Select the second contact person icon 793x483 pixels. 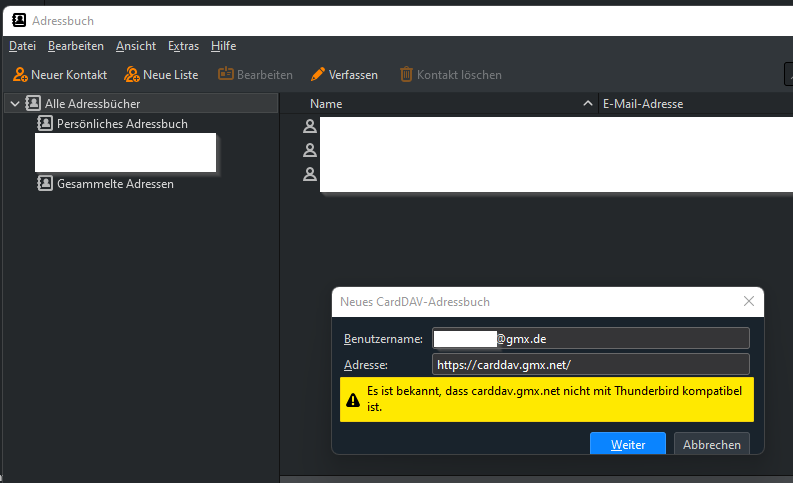point(310,150)
